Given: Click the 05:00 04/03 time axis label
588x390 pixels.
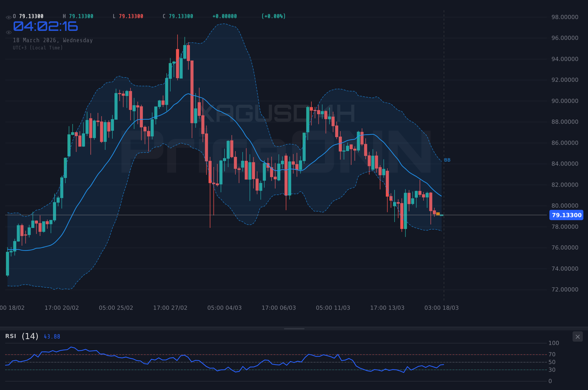Looking at the screenshot, I should coord(225,308).
